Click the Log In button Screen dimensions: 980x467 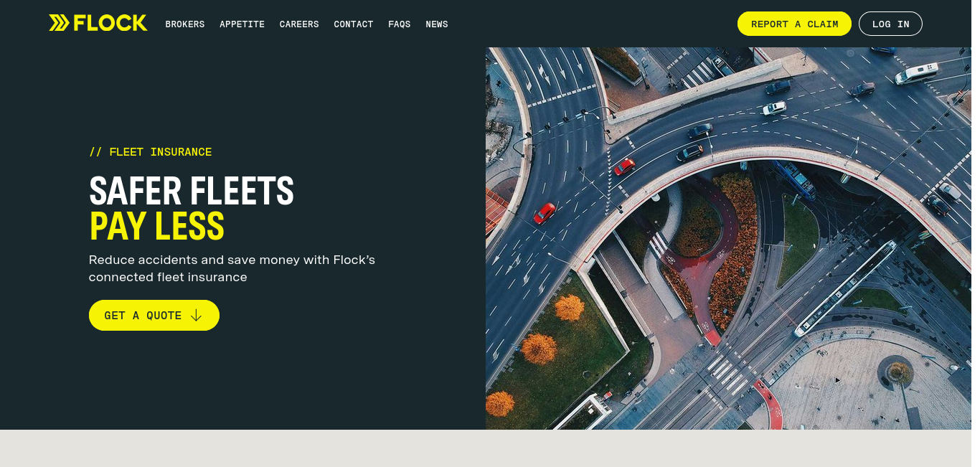tap(890, 24)
